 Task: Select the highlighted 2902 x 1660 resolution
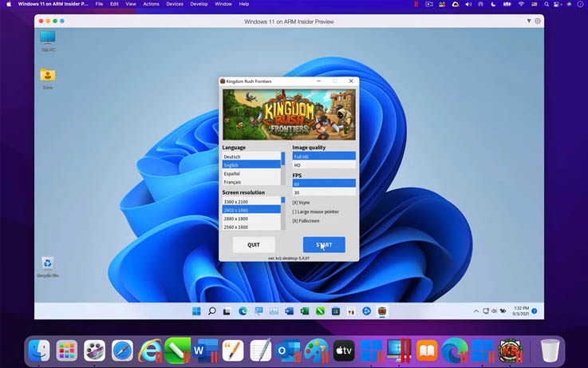tap(251, 210)
